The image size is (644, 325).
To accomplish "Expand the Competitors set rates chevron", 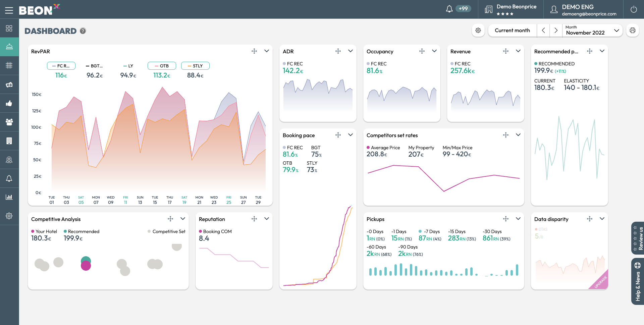I will point(518,135).
